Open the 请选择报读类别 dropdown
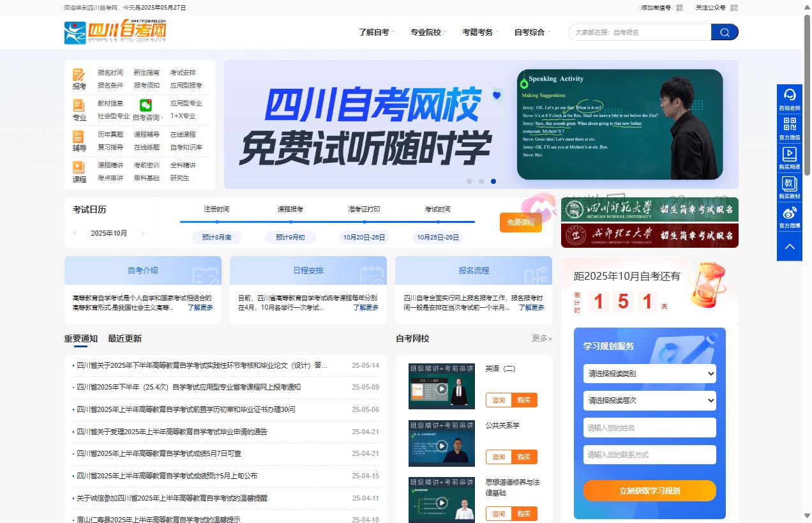 (649, 374)
